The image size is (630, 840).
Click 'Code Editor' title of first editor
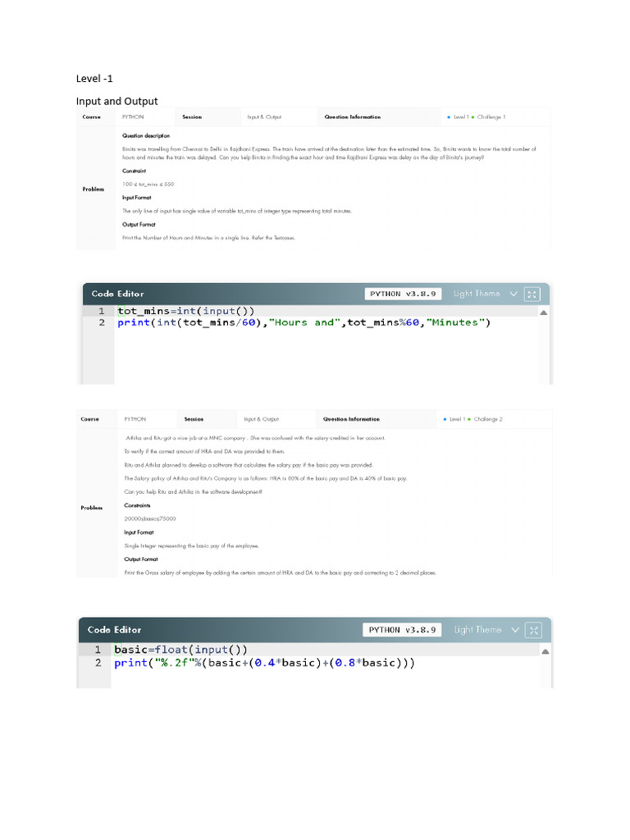pyautogui.click(x=118, y=294)
